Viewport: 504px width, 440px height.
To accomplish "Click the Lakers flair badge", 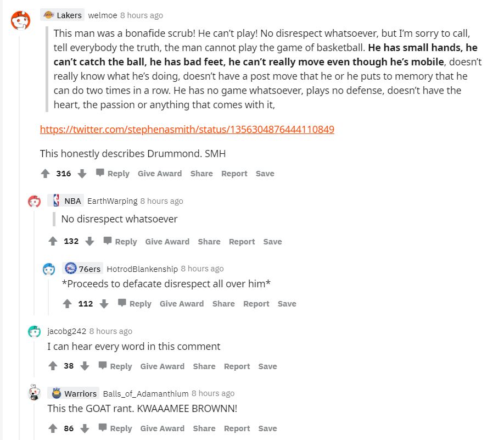I will click(63, 15).
